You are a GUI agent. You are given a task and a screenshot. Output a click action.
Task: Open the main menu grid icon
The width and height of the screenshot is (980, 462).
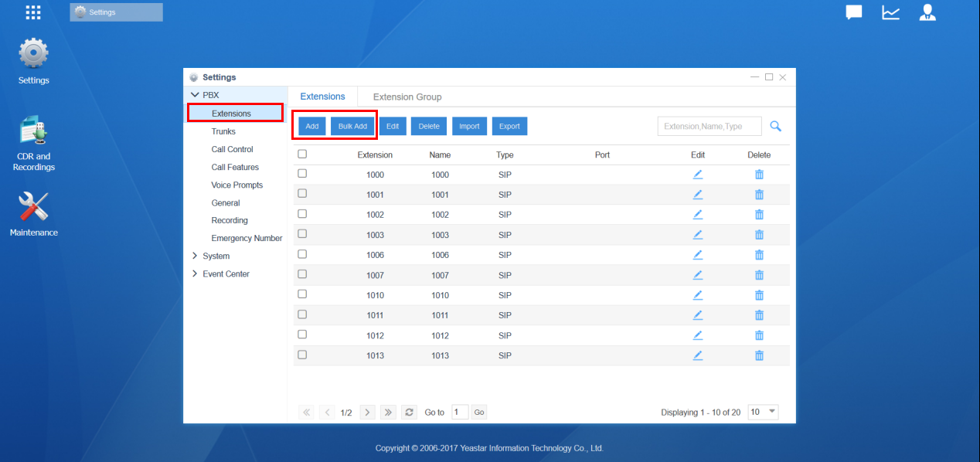(33, 12)
